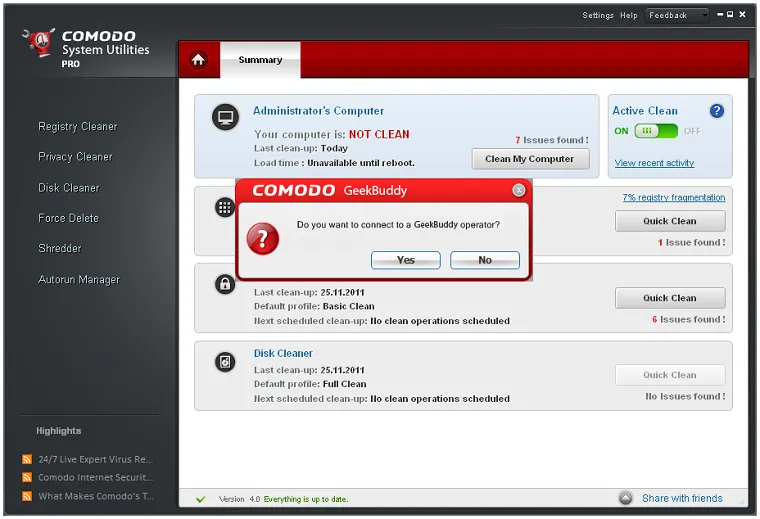Click the Share with friends link
This screenshot has height=519, width=760.
tap(682, 498)
